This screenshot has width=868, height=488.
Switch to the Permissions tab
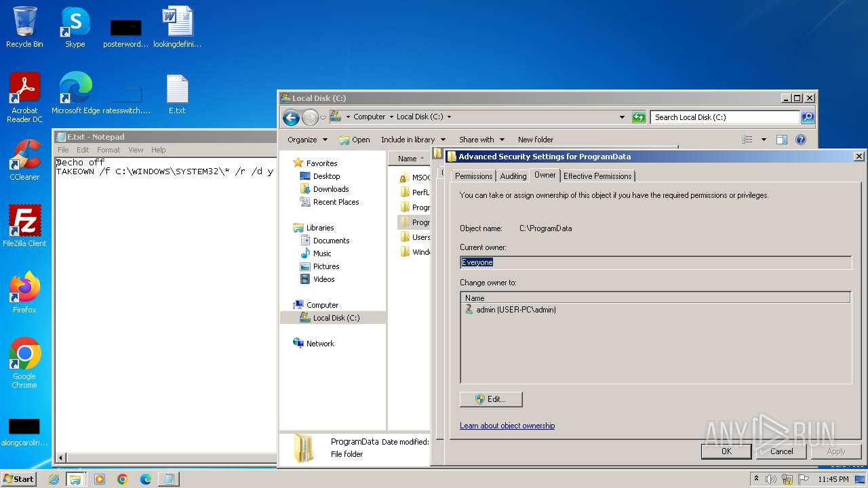473,176
